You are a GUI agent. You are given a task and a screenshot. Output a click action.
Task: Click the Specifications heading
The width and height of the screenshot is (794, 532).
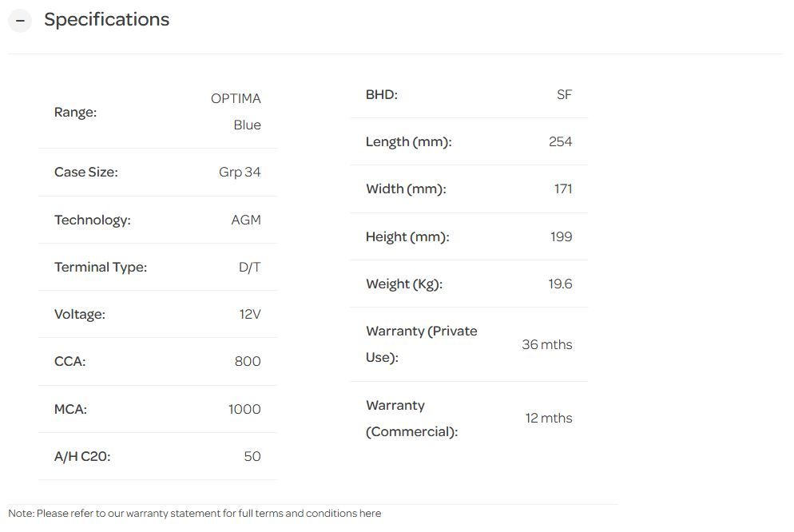(106, 20)
